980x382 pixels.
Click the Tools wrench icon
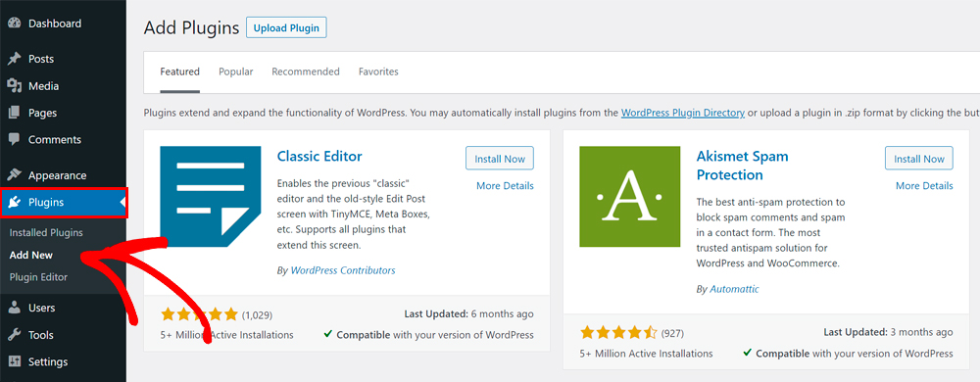(x=15, y=335)
